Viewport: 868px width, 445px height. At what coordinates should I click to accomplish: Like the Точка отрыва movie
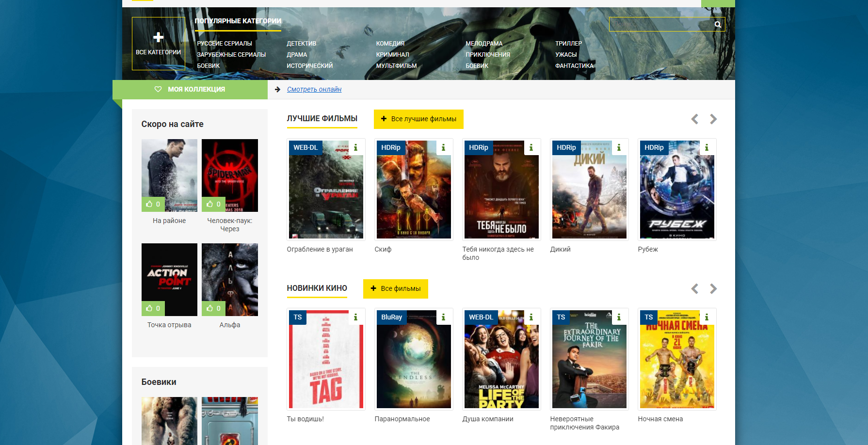pyautogui.click(x=153, y=308)
